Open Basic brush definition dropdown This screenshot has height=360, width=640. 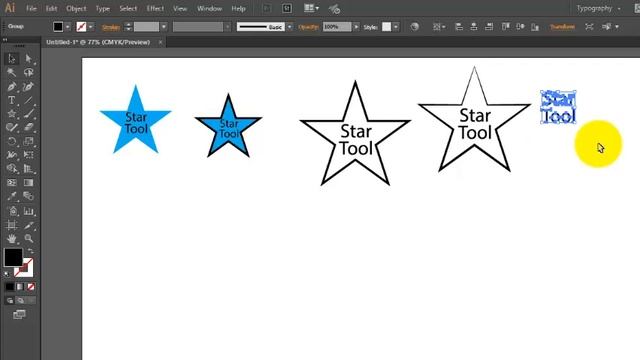pyautogui.click(x=289, y=27)
